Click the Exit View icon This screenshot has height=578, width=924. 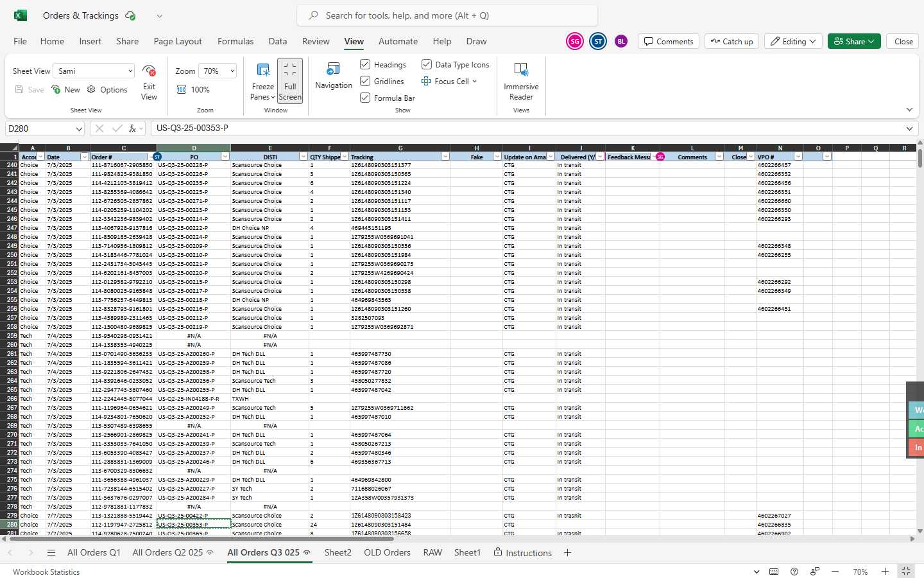pyautogui.click(x=149, y=71)
